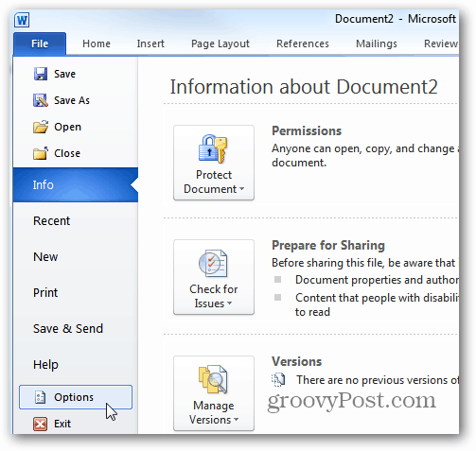
Task: Click the Close folder icon
Action: [x=41, y=153]
